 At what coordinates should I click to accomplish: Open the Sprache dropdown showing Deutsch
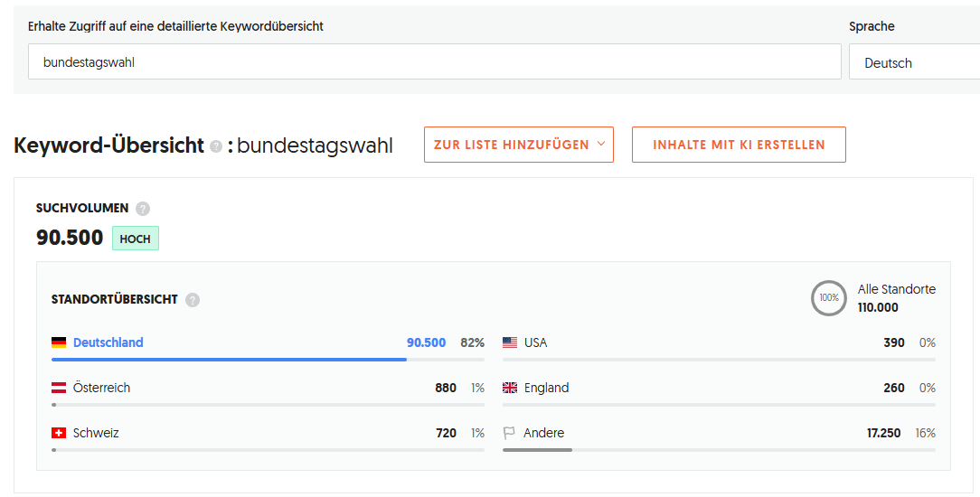(913, 63)
